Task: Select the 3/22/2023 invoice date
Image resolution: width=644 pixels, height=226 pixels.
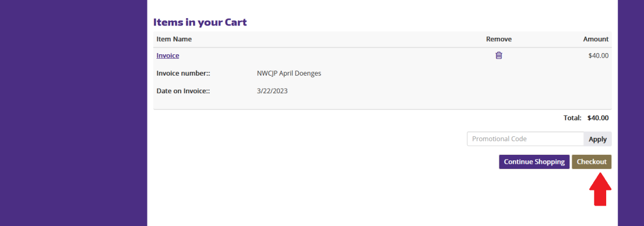Action: coord(272,91)
